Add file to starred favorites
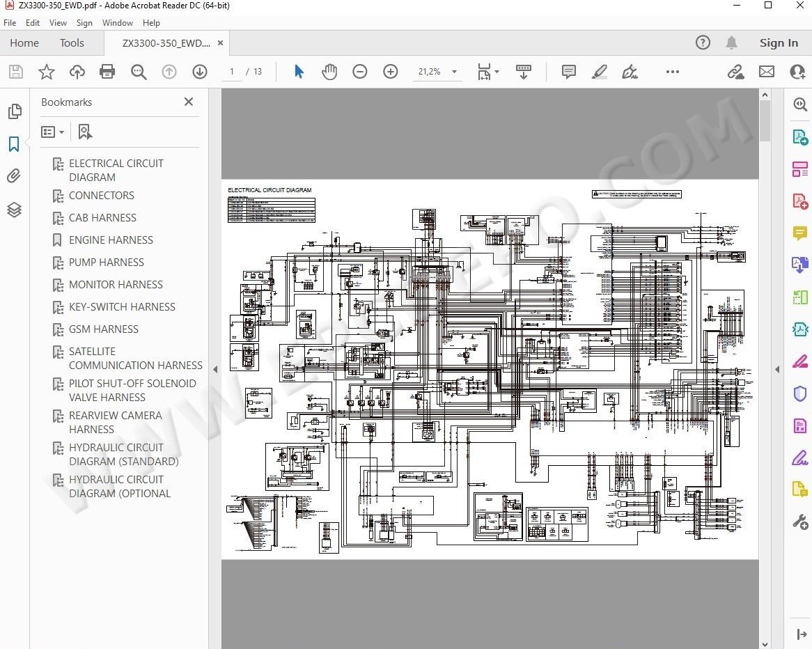 pyautogui.click(x=46, y=72)
